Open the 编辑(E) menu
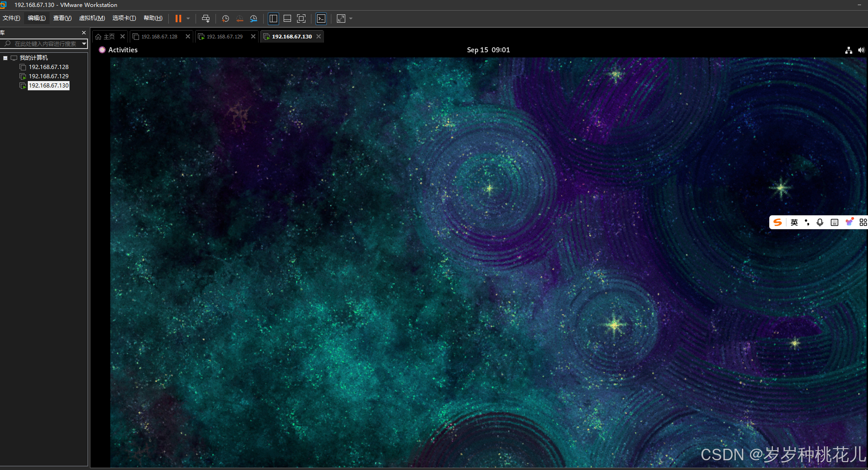 37,18
